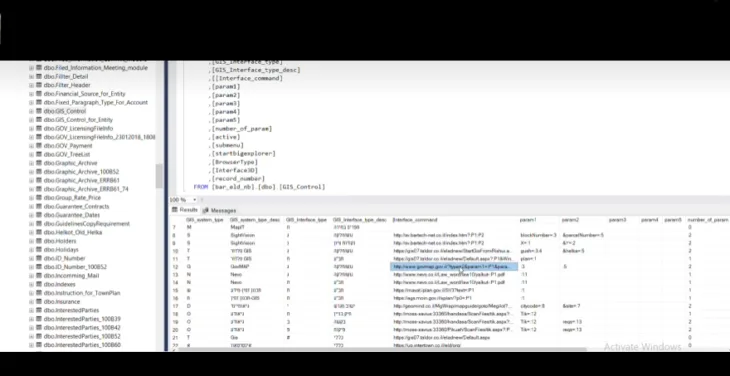730x376 pixels.
Task: Expand the dbo.Graphic_Archive tree node
Action: click(x=31, y=163)
